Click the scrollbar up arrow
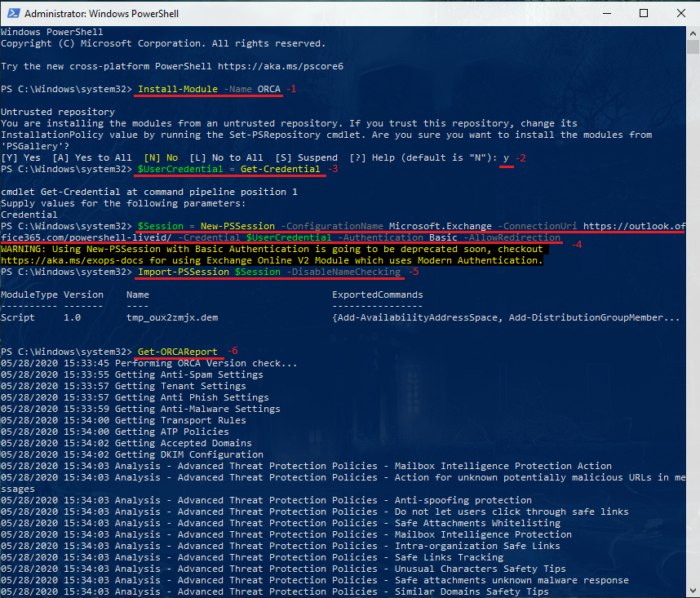Screen dimensions: 700x598 click(693, 33)
